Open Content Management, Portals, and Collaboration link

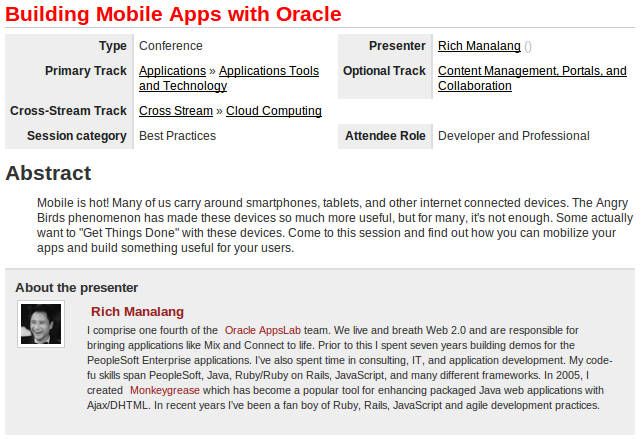532,78
